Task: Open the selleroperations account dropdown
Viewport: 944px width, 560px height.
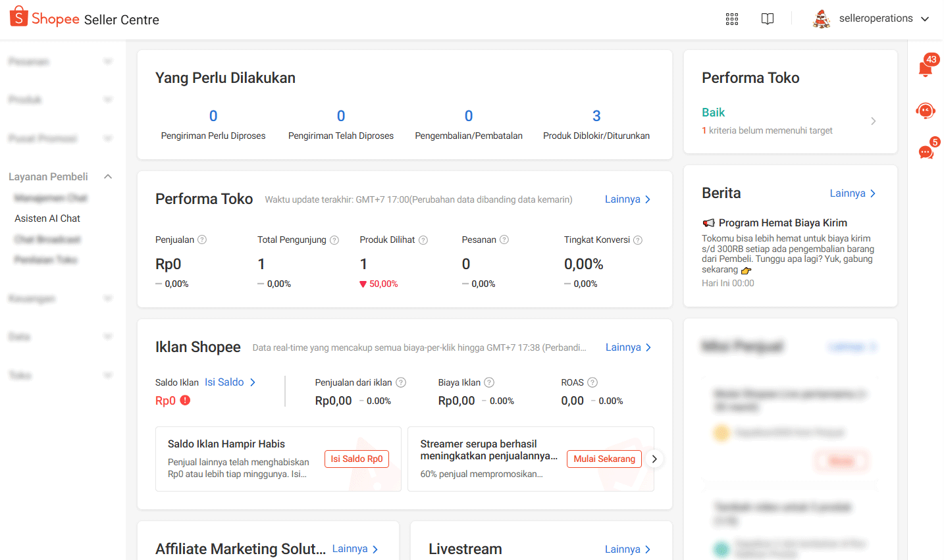Action: click(x=872, y=19)
